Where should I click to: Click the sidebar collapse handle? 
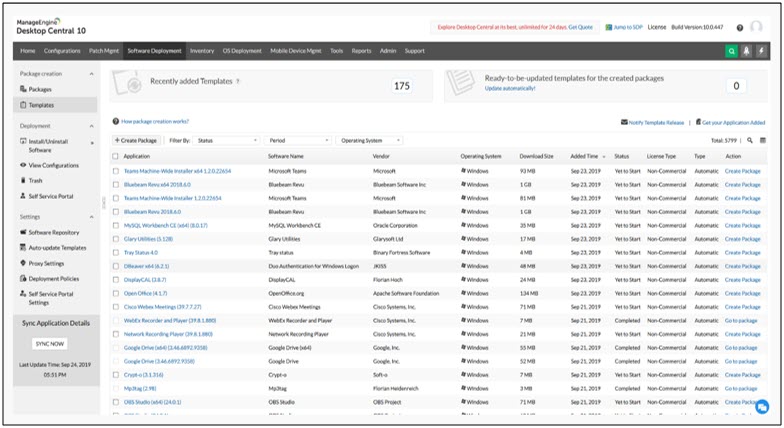(x=104, y=202)
